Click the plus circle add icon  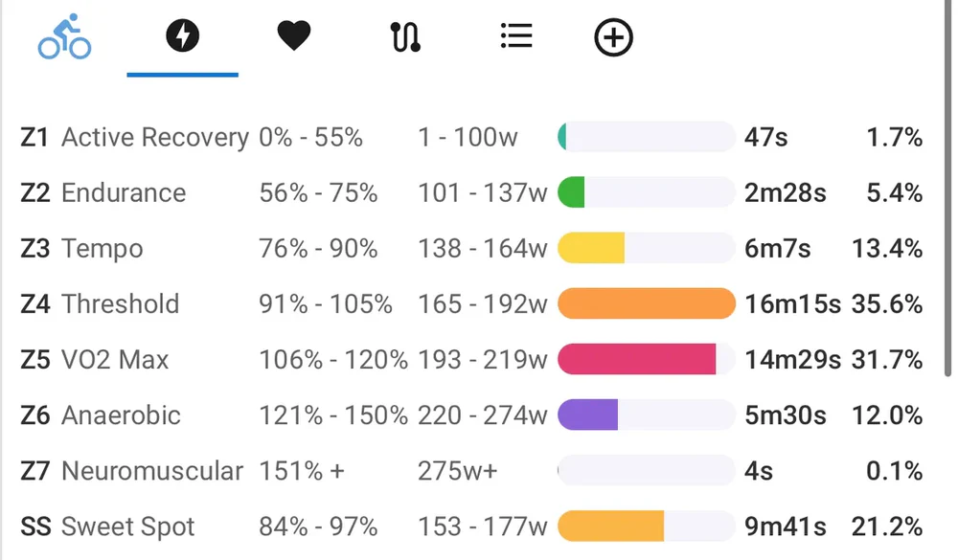pos(614,38)
